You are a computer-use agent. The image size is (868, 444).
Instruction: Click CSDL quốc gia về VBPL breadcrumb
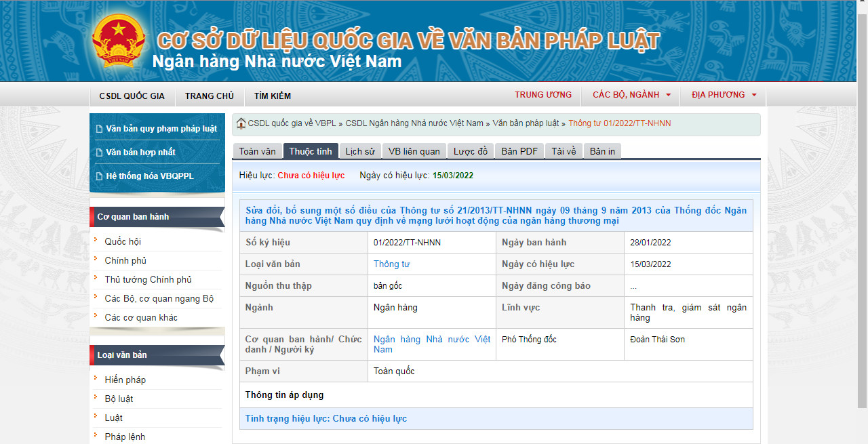292,123
